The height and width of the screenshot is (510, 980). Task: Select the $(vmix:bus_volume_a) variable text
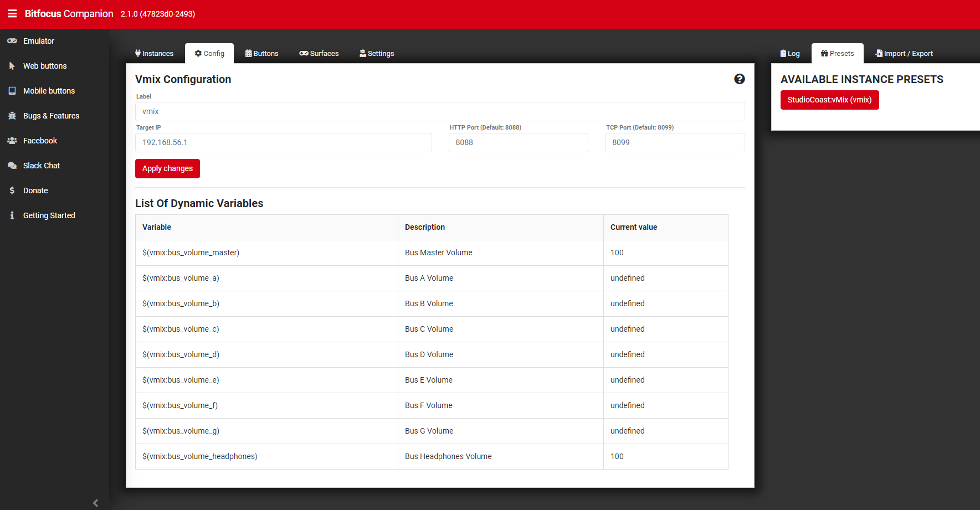181,279
